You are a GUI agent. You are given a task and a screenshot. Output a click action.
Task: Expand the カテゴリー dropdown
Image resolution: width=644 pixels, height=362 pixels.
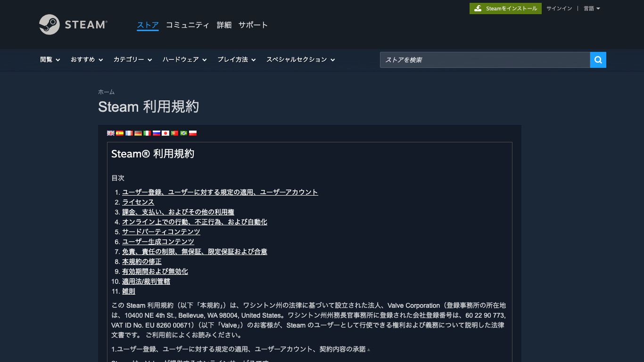pos(132,60)
